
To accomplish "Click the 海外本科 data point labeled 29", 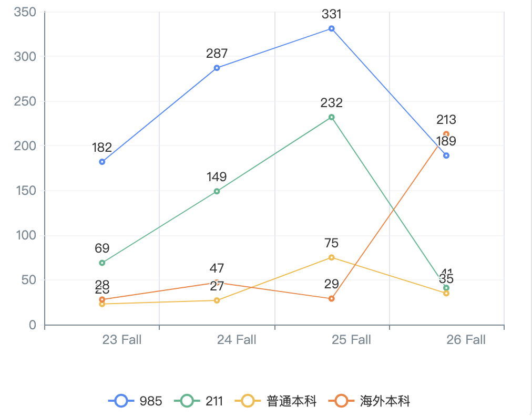I will (x=332, y=299).
